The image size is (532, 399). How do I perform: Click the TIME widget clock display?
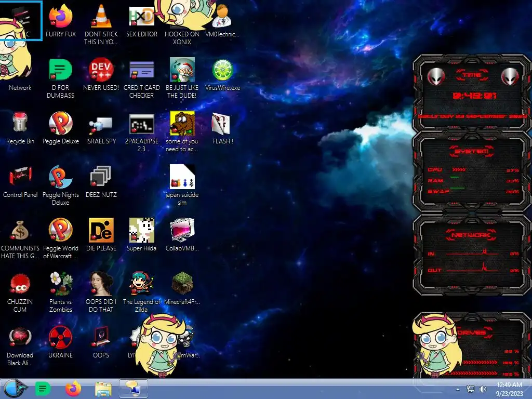pos(474,96)
